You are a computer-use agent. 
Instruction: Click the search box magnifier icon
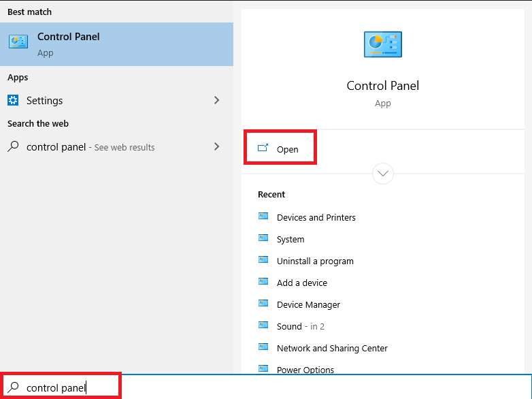pos(13,387)
